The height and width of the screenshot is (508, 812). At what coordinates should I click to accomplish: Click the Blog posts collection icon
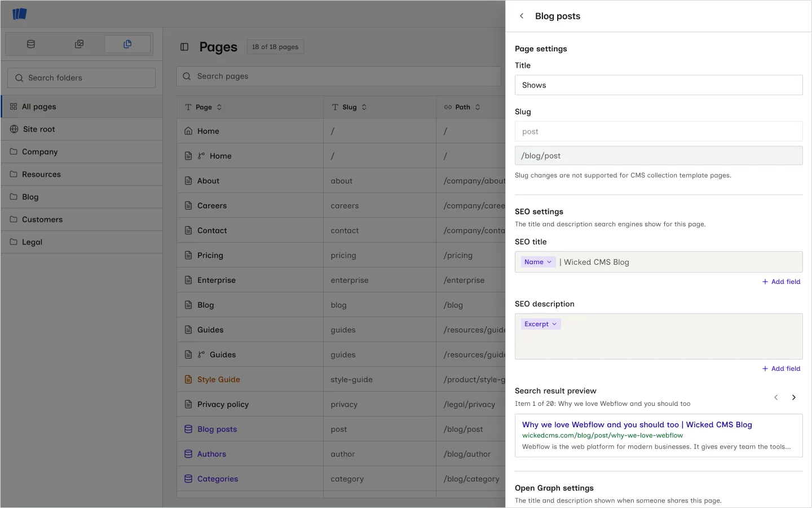(x=188, y=429)
